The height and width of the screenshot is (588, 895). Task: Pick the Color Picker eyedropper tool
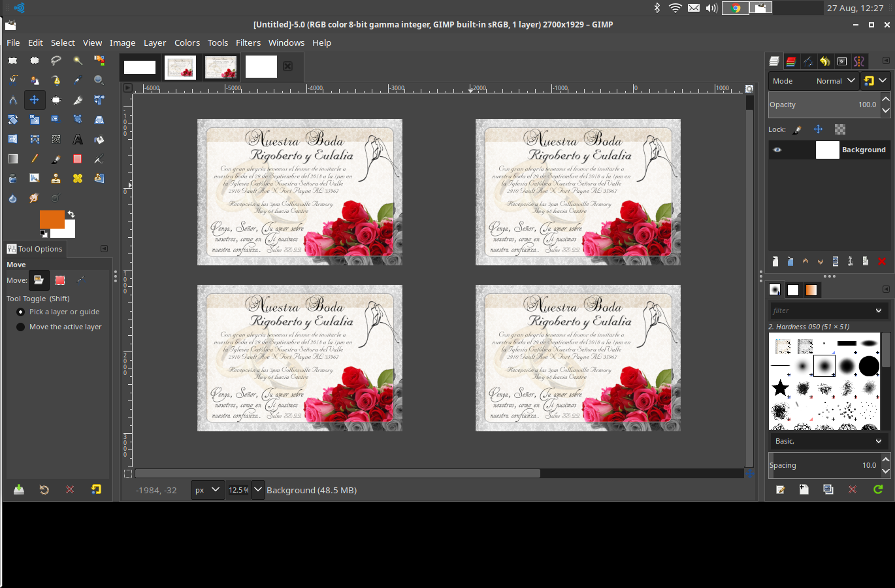[78, 80]
